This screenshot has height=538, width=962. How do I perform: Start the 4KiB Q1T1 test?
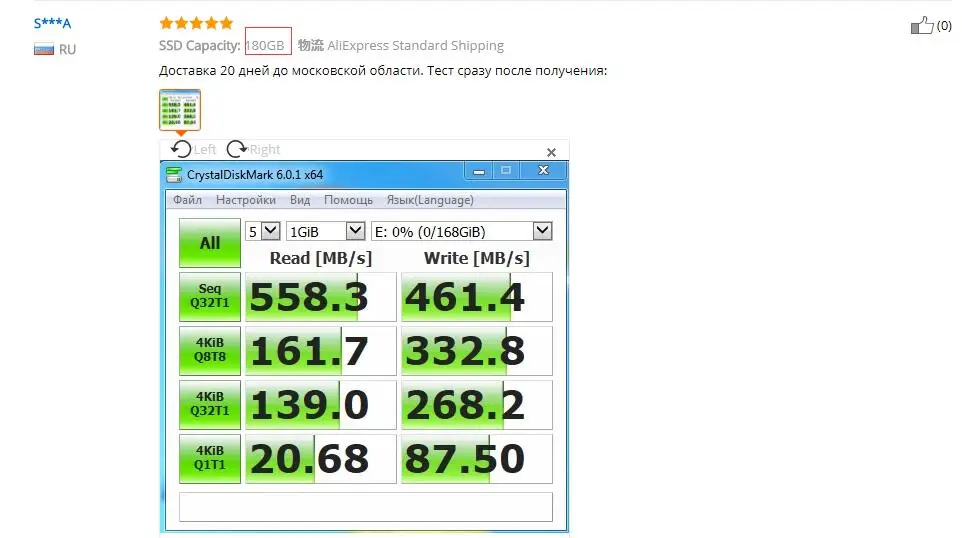click(x=210, y=458)
